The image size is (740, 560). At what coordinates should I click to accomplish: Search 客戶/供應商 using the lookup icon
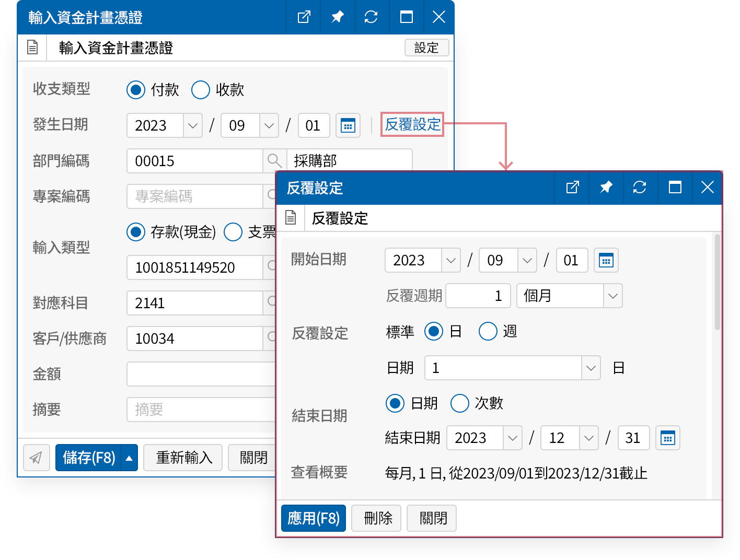(x=272, y=339)
